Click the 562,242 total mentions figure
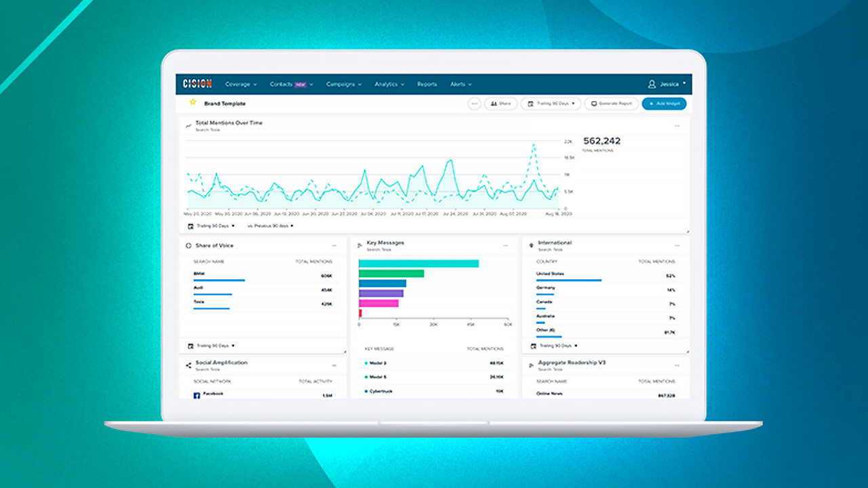Screen dimensions: 868x488 tap(601, 141)
